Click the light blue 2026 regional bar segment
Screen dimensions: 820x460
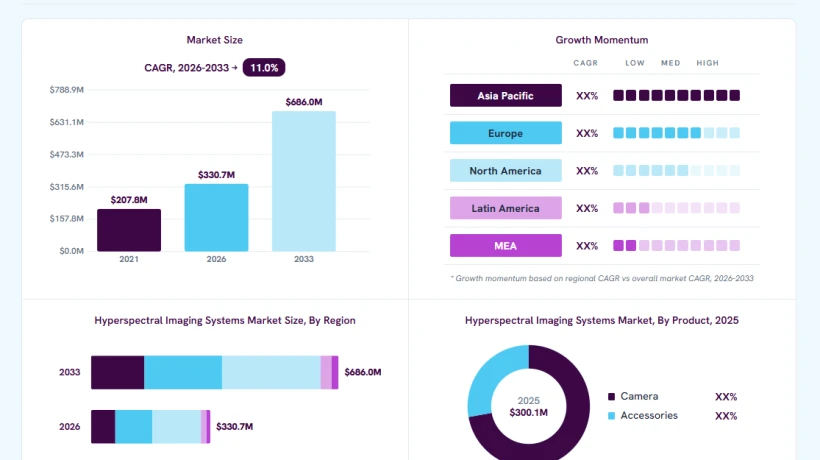176,427
